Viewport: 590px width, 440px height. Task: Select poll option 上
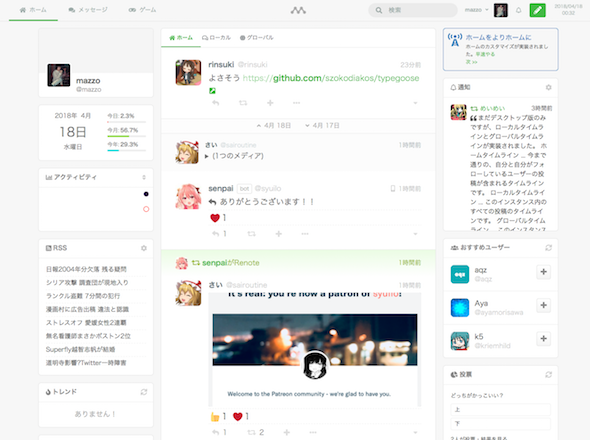pos(500,410)
